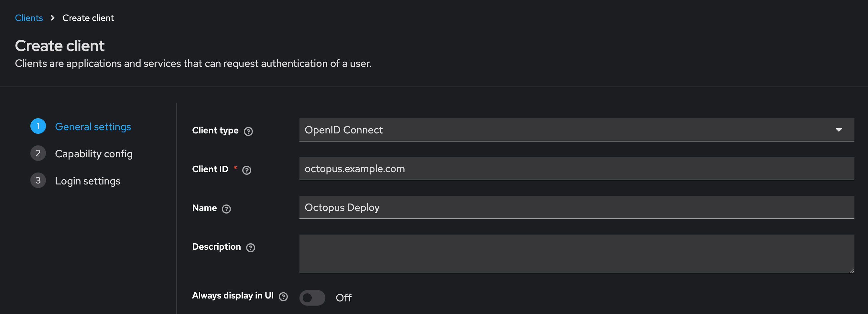Click the step 3 number circle
Image resolution: width=868 pixels, height=314 pixels.
click(x=38, y=180)
